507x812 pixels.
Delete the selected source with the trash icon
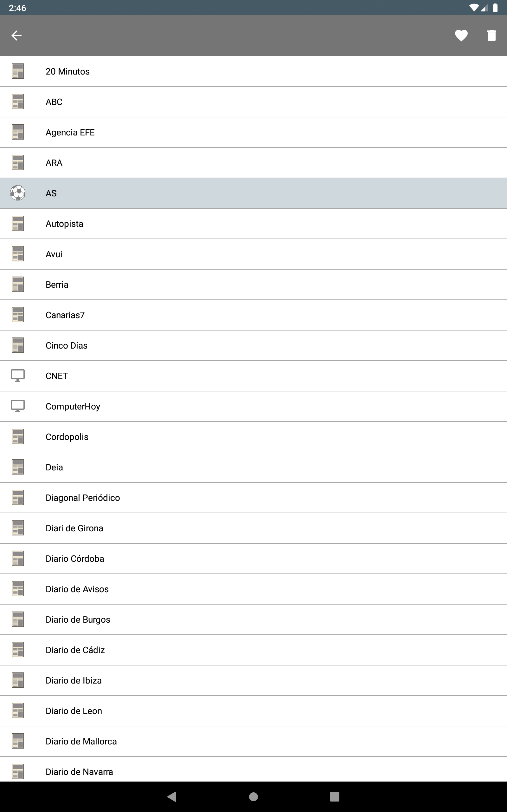(x=491, y=36)
